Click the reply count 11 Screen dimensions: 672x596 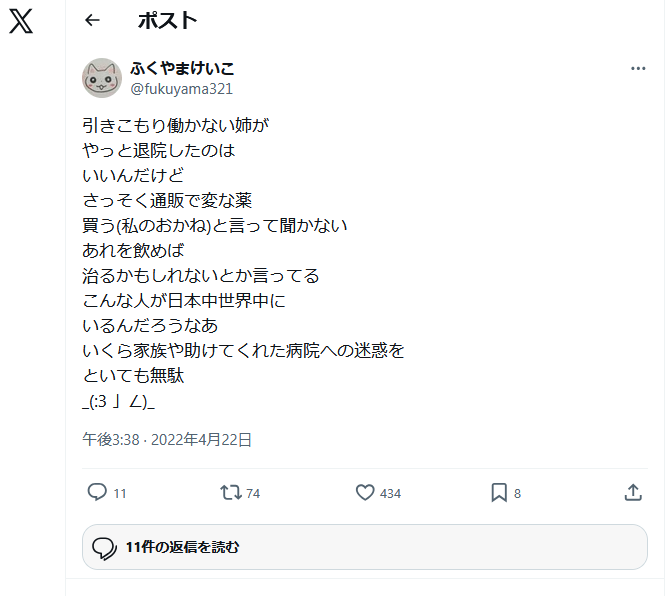[x=120, y=494]
